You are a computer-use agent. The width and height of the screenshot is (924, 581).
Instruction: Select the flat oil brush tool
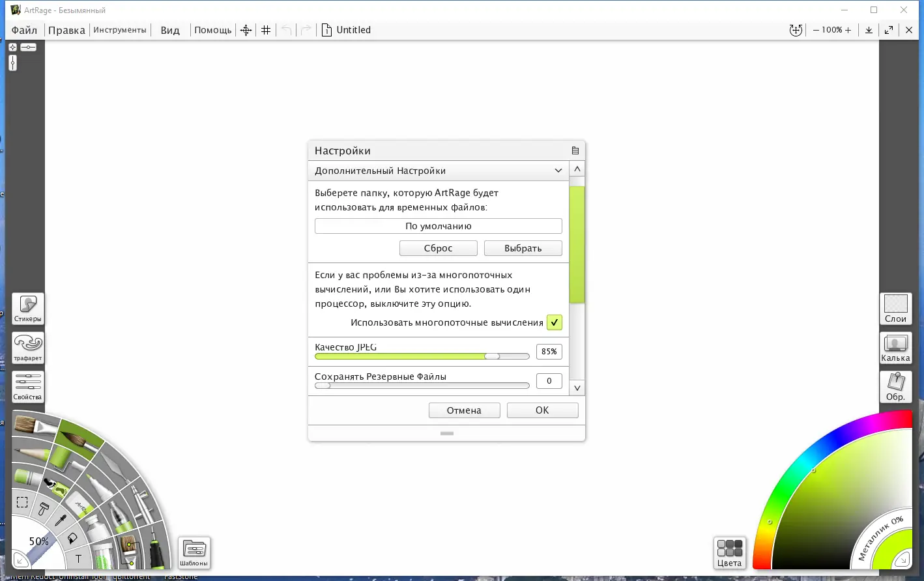coord(33,427)
